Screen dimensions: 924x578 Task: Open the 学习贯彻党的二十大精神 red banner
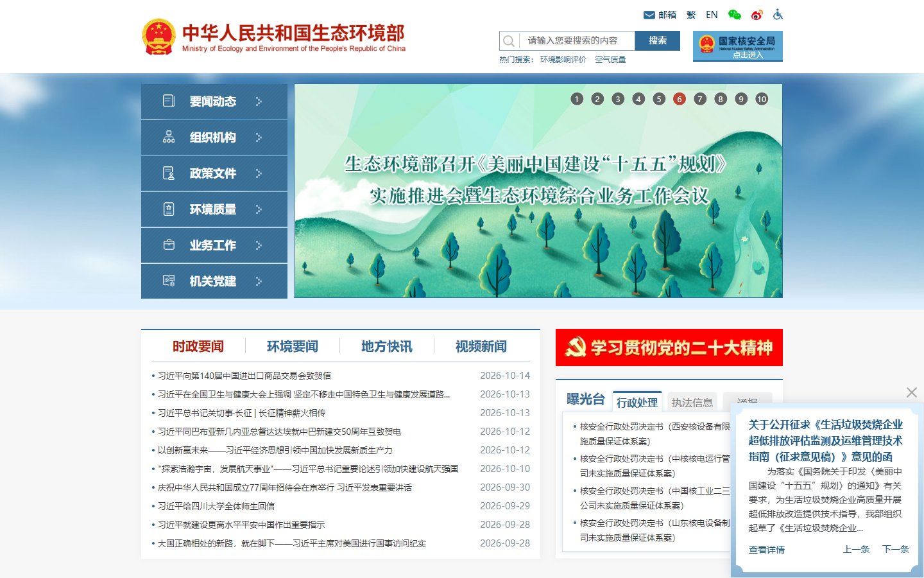669,347
